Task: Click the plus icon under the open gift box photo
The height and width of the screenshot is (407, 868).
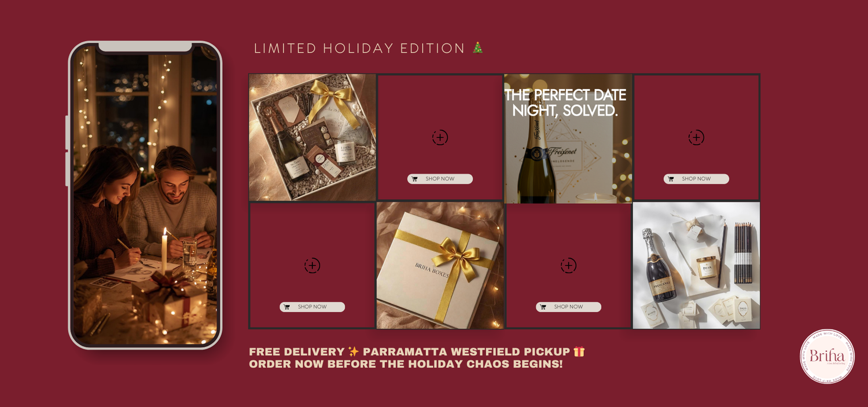Action: (x=312, y=266)
